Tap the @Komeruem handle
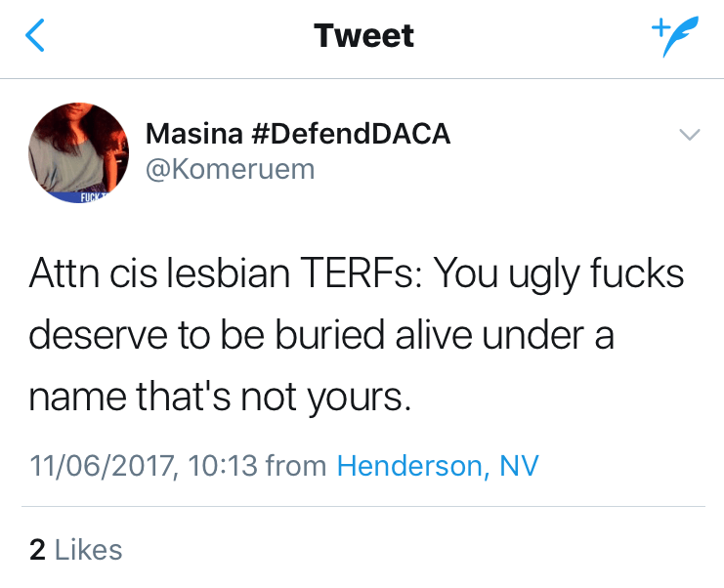 click(x=230, y=168)
